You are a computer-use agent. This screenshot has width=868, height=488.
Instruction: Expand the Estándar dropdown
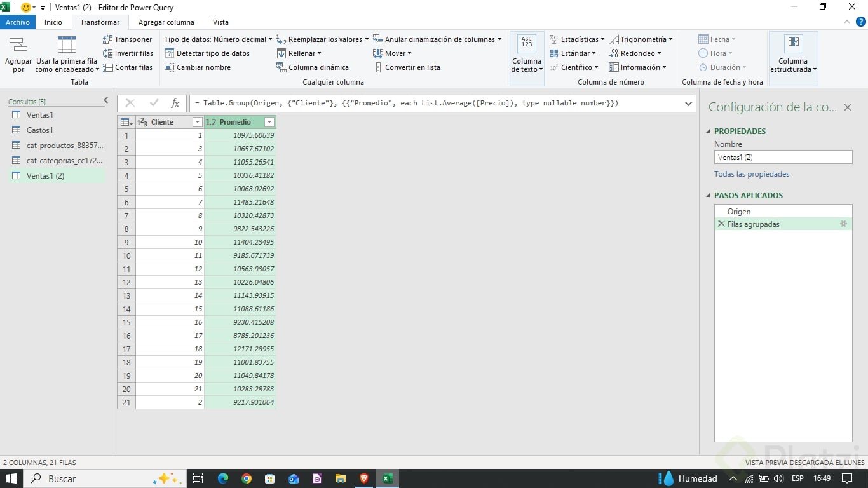pos(573,53)
